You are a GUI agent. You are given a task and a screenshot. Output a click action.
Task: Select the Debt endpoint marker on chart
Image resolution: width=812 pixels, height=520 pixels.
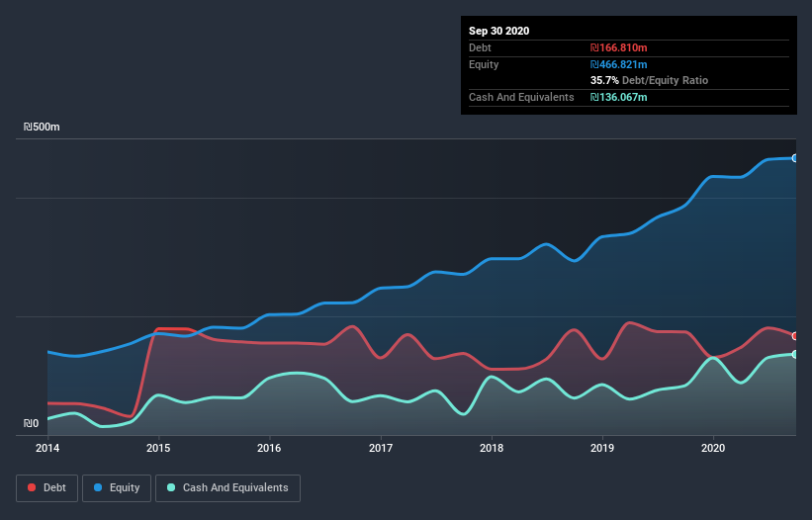coord(795,336)
